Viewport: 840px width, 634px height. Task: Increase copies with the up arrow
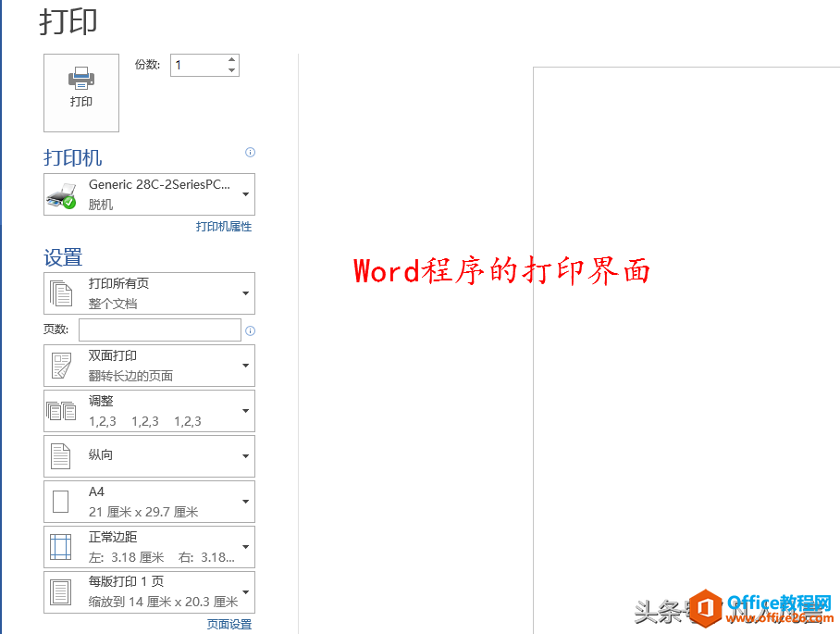point(232,59)
